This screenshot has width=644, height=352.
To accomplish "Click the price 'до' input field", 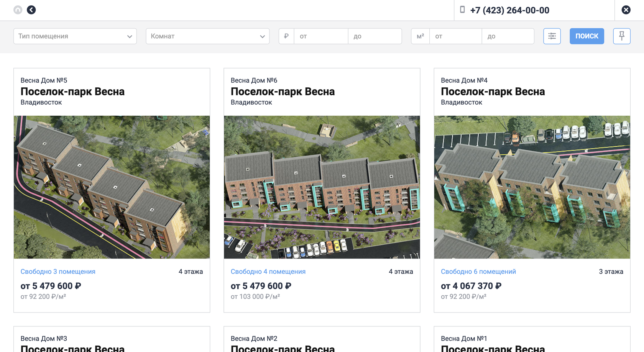I will point(375,36).
